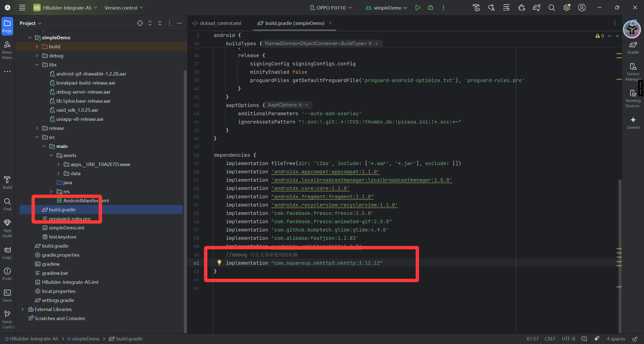The width and height of the screenshot is (644, 344).
Task: Go to the next highlighted problem arrow
Action: tap(617, 36)
